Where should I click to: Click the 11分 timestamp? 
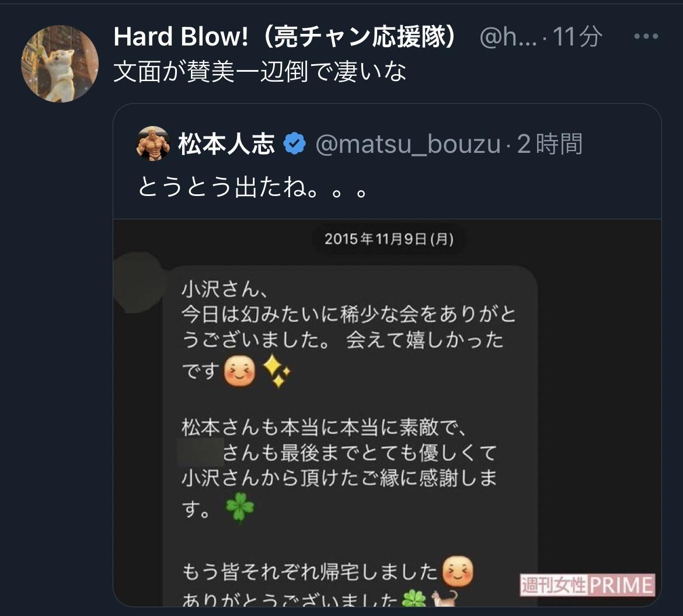click(x=577, y=37)
